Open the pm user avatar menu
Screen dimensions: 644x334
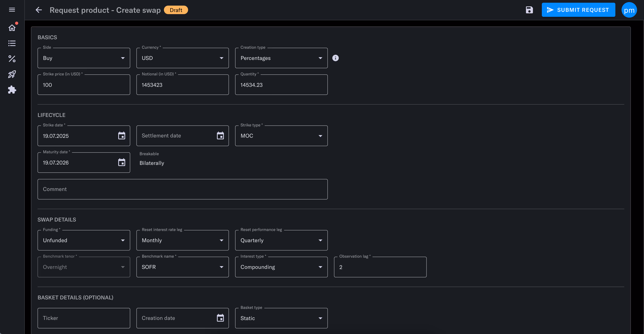point(629,10)
